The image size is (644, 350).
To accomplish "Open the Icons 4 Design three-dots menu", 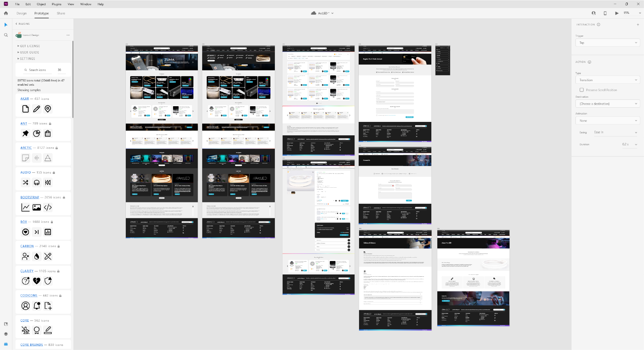I will [68, 35].
